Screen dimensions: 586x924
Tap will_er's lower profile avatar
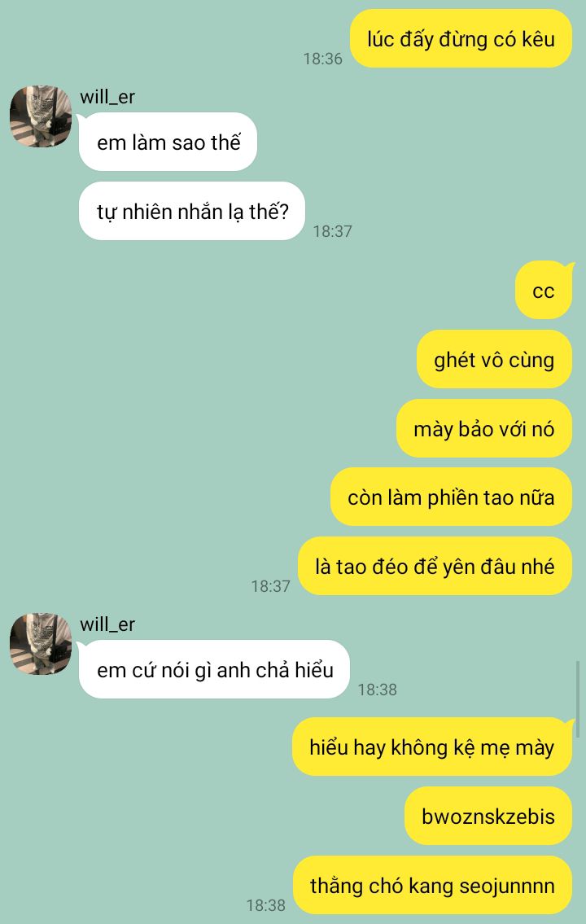pyautogui.click(x=41, y=643)
